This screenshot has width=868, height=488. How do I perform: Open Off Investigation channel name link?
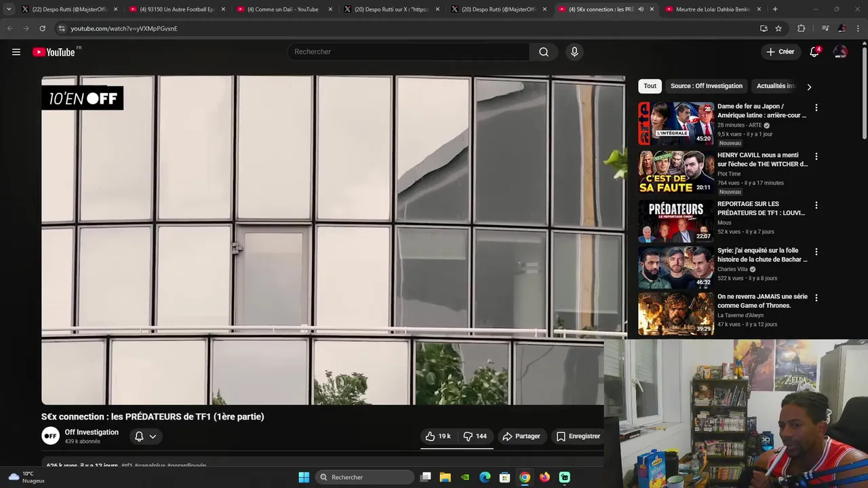[92, 432]
